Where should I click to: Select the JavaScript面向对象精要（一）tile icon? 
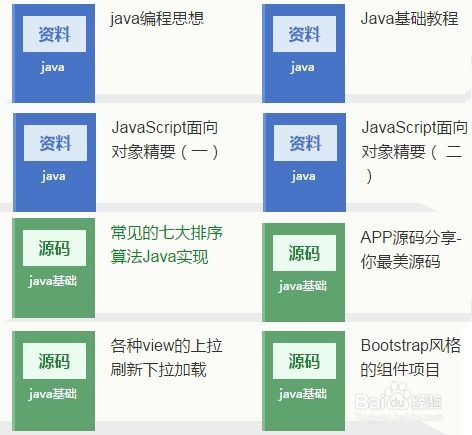coord(55,162)
